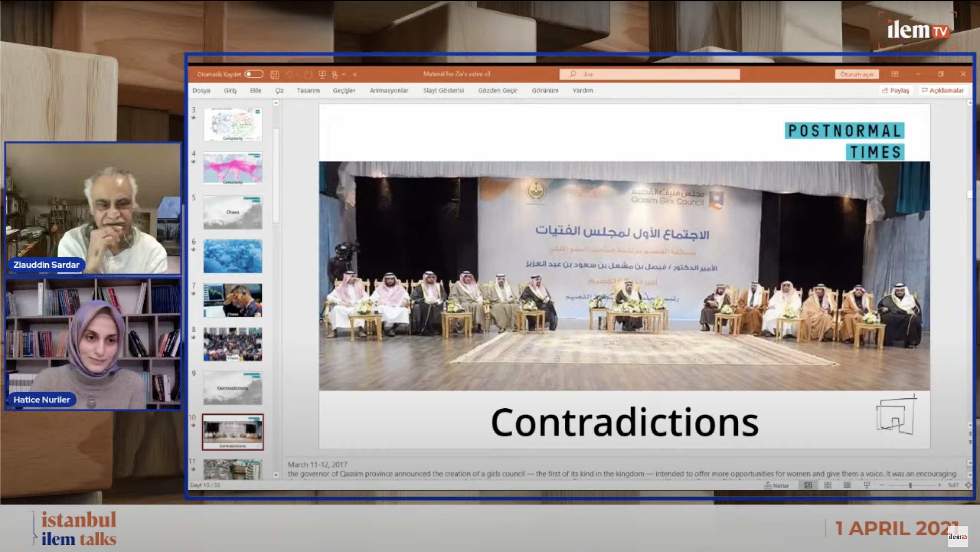Click the animation star icon under slide 3

click(194, 118)
